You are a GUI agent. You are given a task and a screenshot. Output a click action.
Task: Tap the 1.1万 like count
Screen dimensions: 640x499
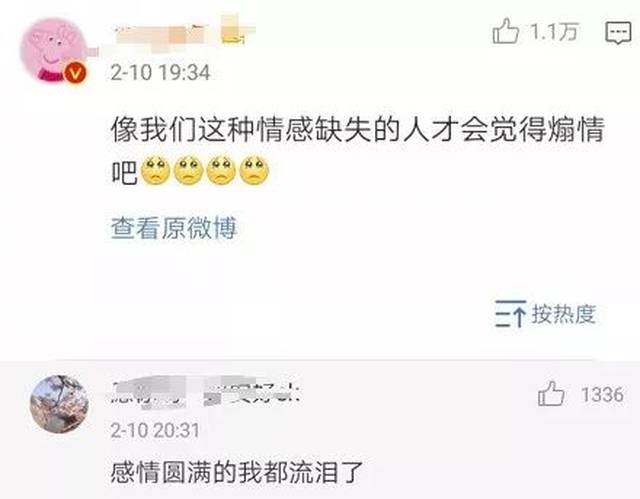(x=554, y=31)
